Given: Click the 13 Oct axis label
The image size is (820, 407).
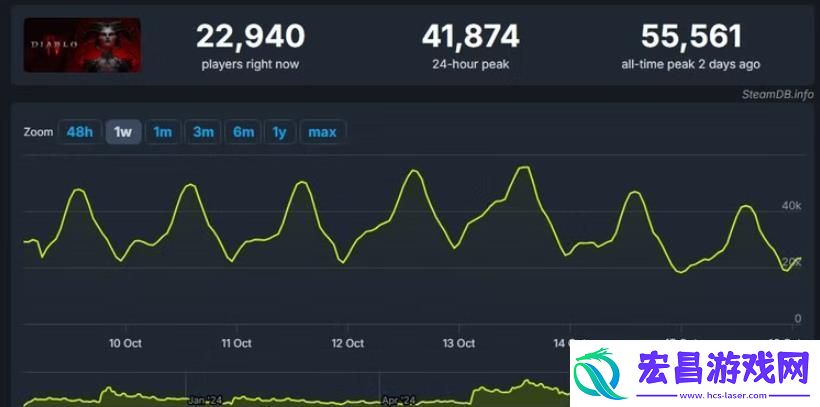Looking at the screenshot, I should click(459, 343).
